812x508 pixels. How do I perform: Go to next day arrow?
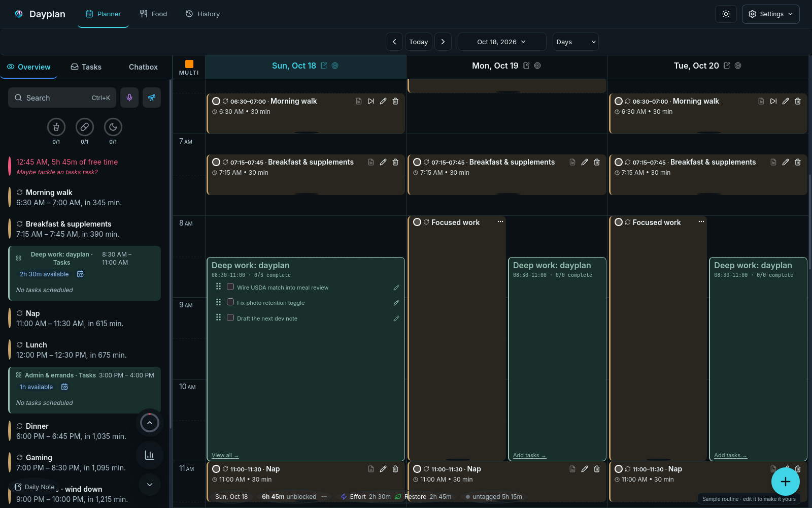point(443,42)
